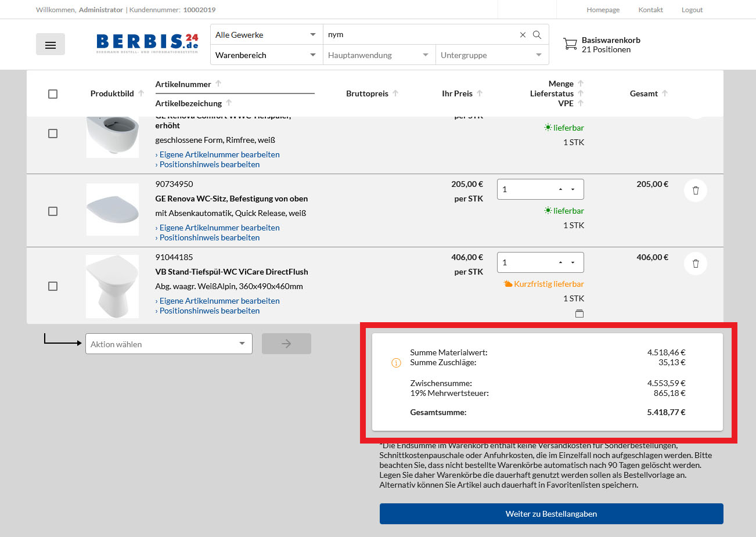This screenshot has width=756, height=537.
Task: Decrease quantity of VB Stand-Tiefspül-WC
Action: [573, 262]
